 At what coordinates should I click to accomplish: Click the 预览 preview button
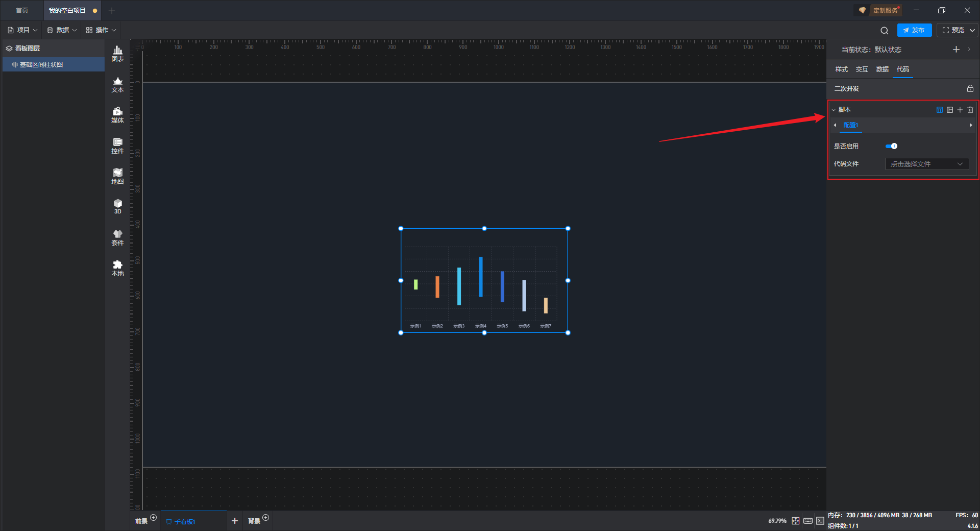pyautogui.click(x=953, y=30)
